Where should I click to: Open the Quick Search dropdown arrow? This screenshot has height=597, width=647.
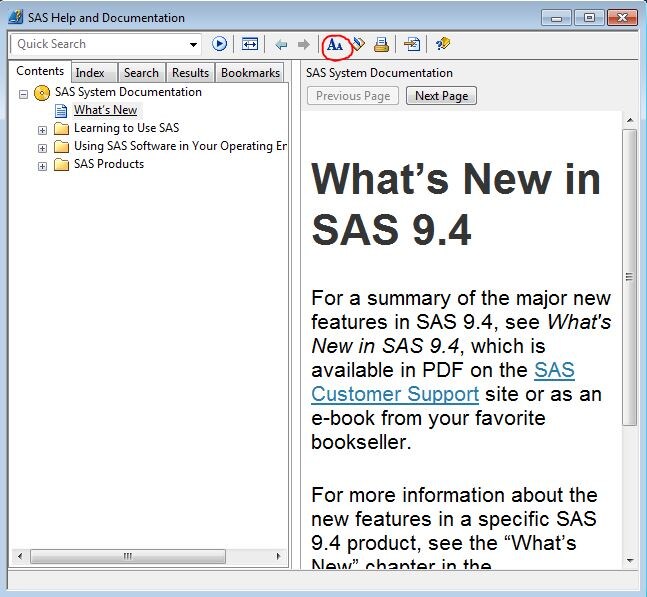click(194, 44)
